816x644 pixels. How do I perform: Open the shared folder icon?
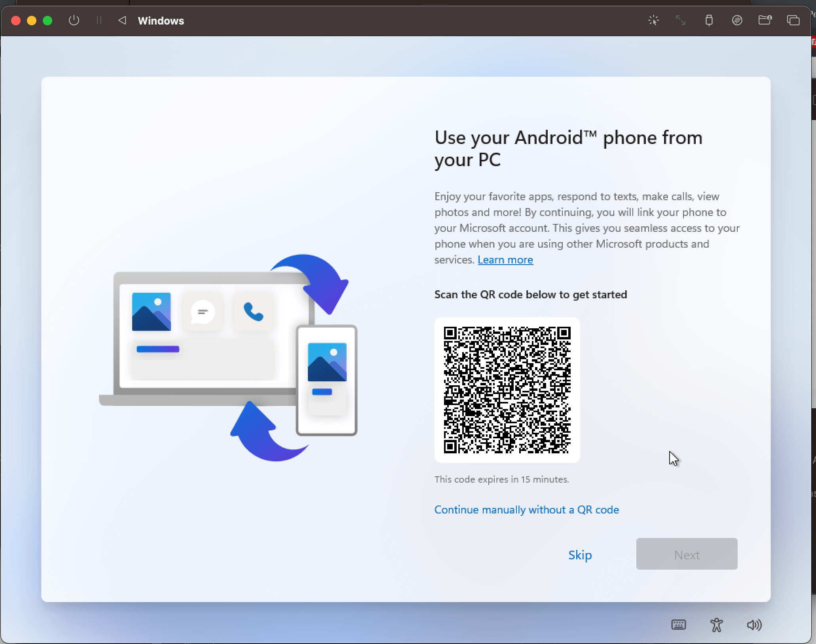click(765, 20)
